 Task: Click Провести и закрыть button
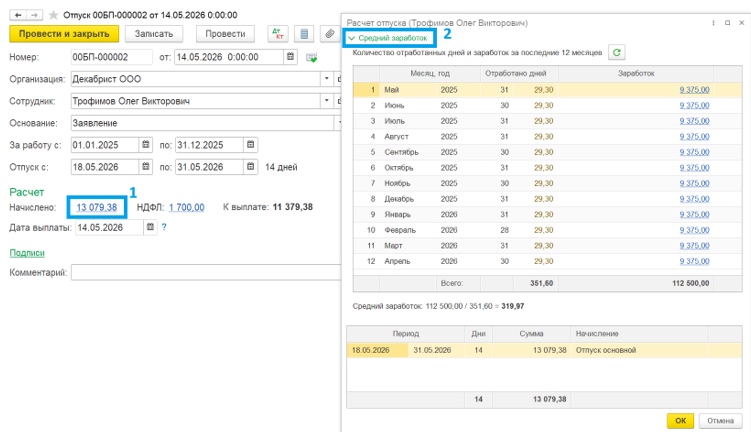coord(64,34)
